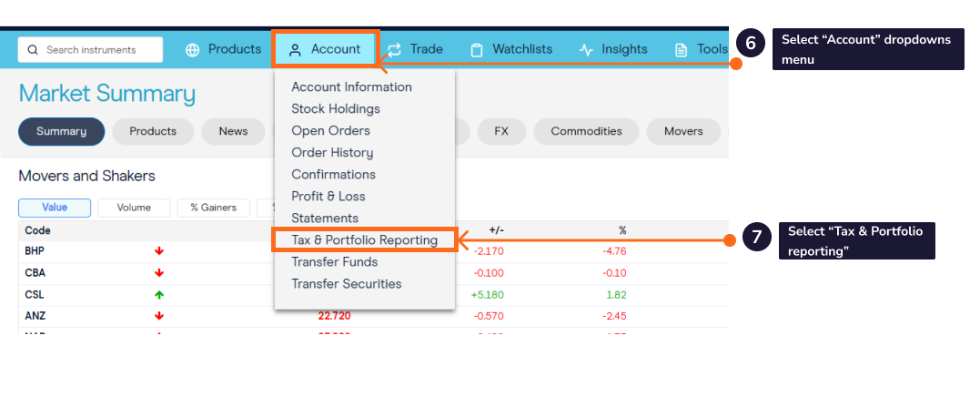
Task: Click the green up arrow for CSL
Action: [x=159, y=294]
